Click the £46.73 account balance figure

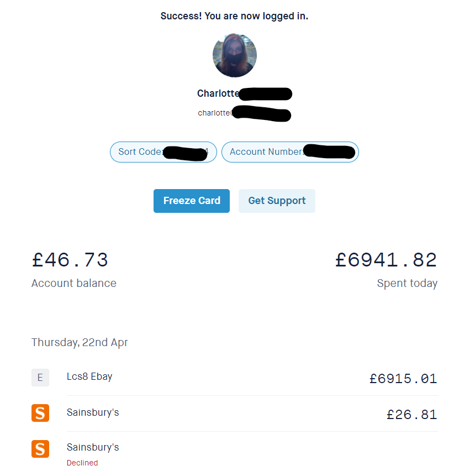coord(70,260)
